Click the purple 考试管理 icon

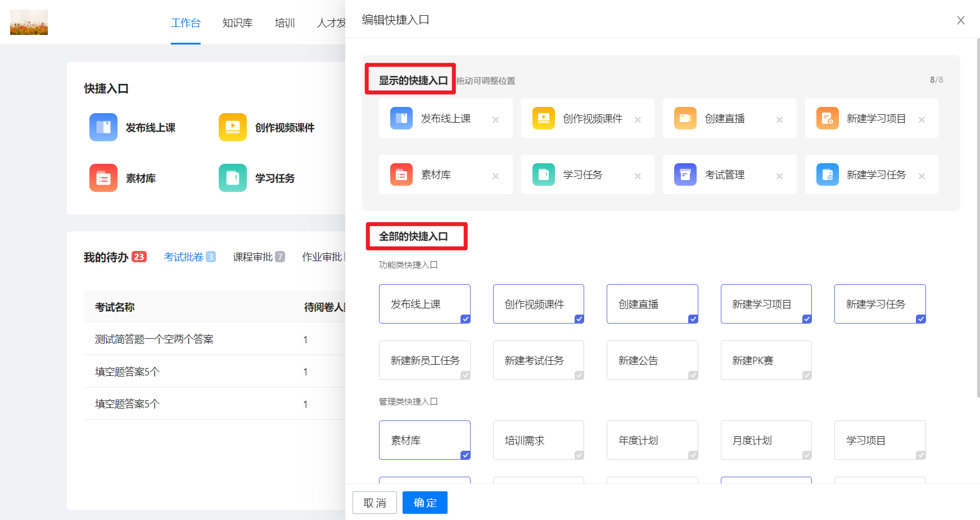[x=685, y=174]
